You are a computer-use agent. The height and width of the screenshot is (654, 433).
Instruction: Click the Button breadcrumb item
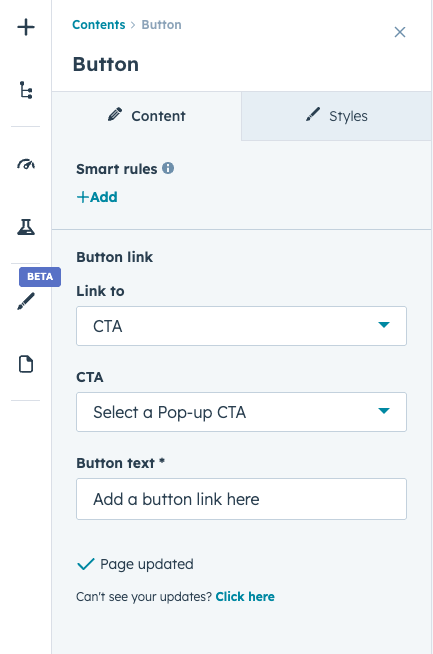click(x=161, y=25)
